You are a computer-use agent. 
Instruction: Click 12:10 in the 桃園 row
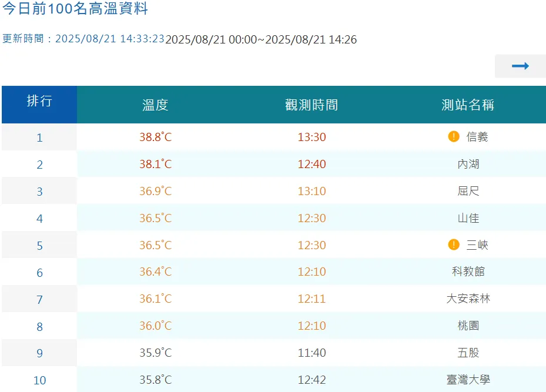(x=311, y=326)
